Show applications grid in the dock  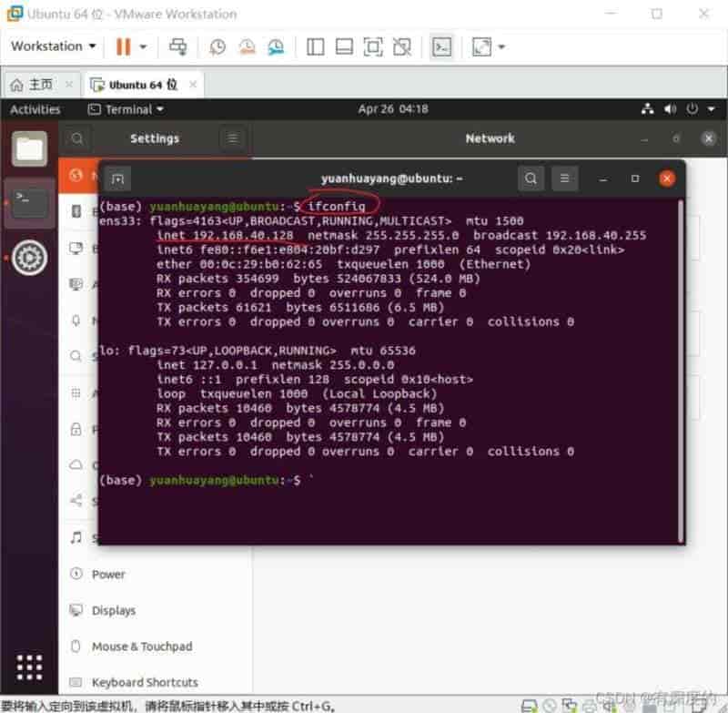(29, 665)
